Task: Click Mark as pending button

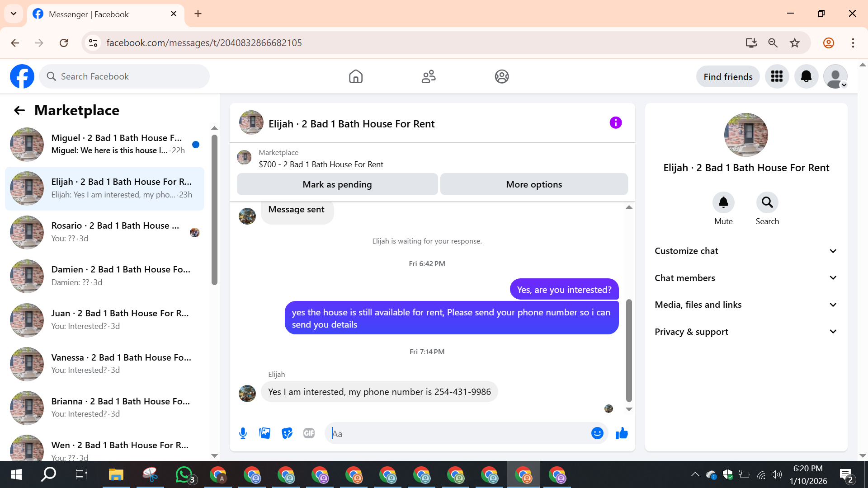Action: (x=337, y=184)
